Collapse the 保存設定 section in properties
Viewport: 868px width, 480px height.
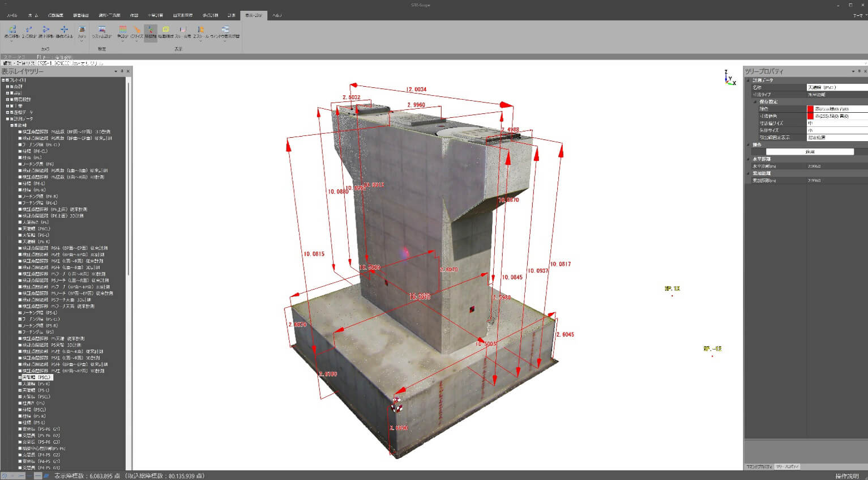755,102
